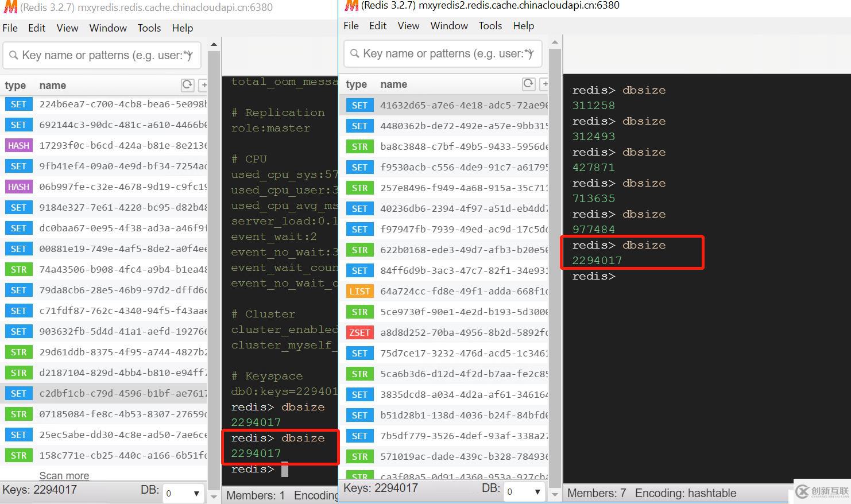Select HASH key 06b997fe-c32e-4678-9d19
Image resolution: width=851 pixels, height=504 pixels.
click(103, 187)
